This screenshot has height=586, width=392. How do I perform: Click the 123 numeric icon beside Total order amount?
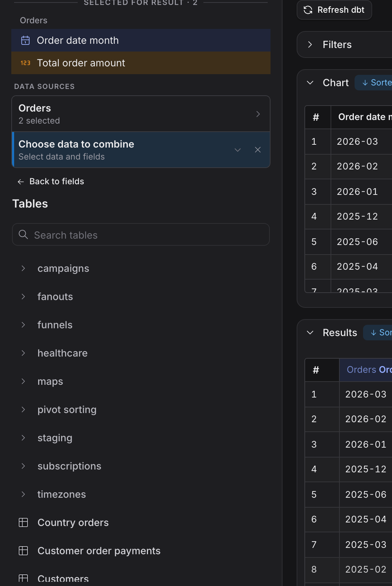coord(25,63)
